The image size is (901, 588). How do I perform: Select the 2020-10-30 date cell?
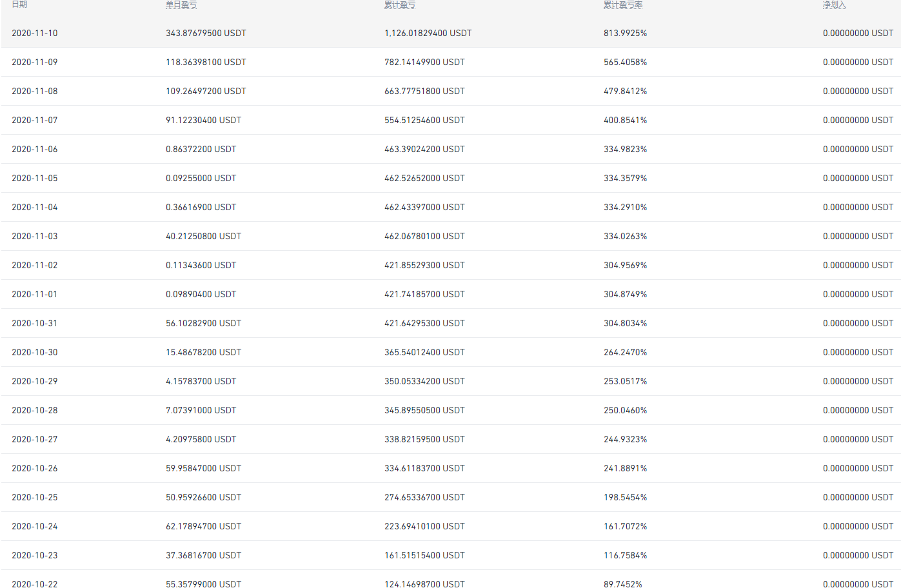click(x=35, y=352)
